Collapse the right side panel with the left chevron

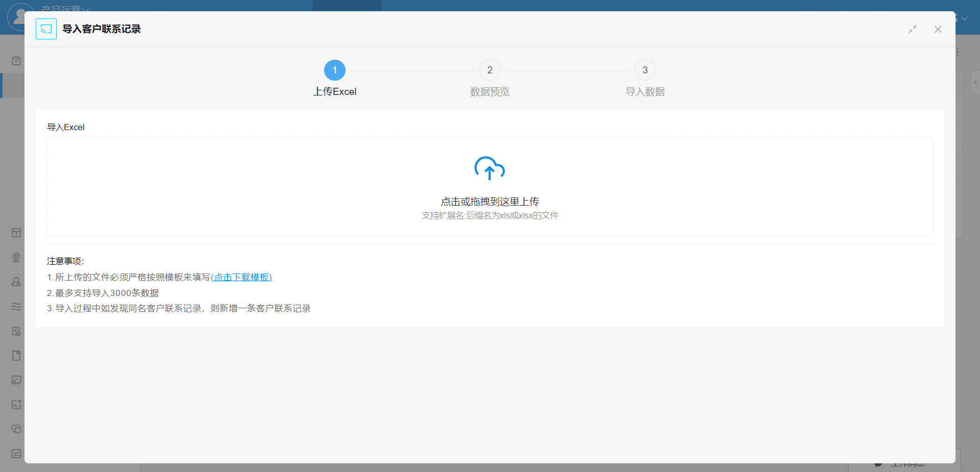click(x=975, y=82)
